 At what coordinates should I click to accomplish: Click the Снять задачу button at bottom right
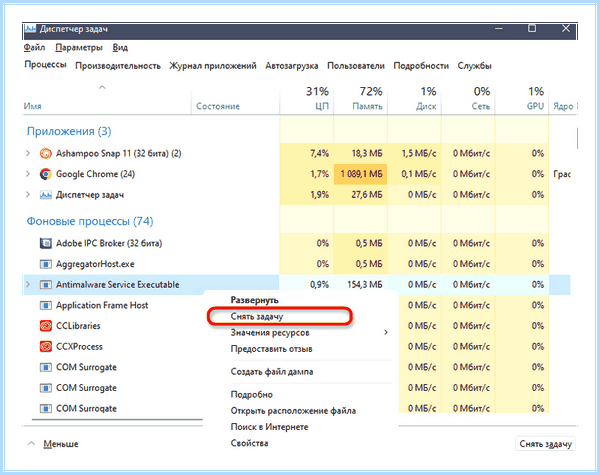[x=545, y=444]
